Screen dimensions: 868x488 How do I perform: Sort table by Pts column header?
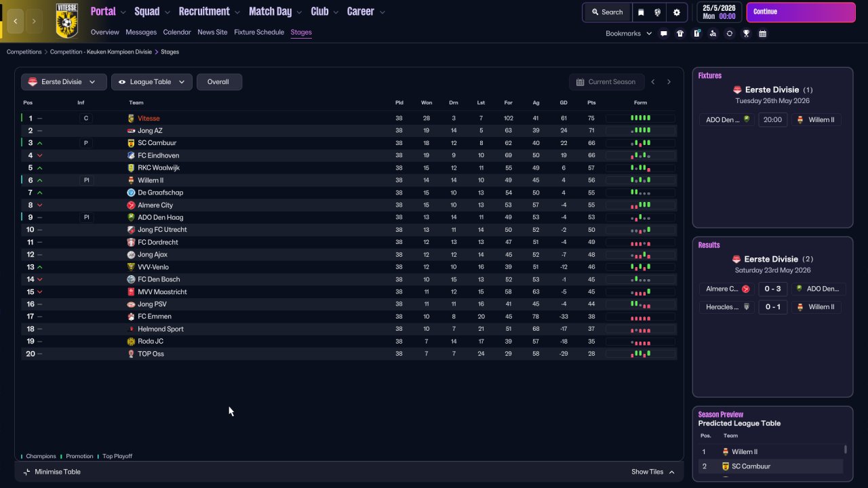pos(591,103)
